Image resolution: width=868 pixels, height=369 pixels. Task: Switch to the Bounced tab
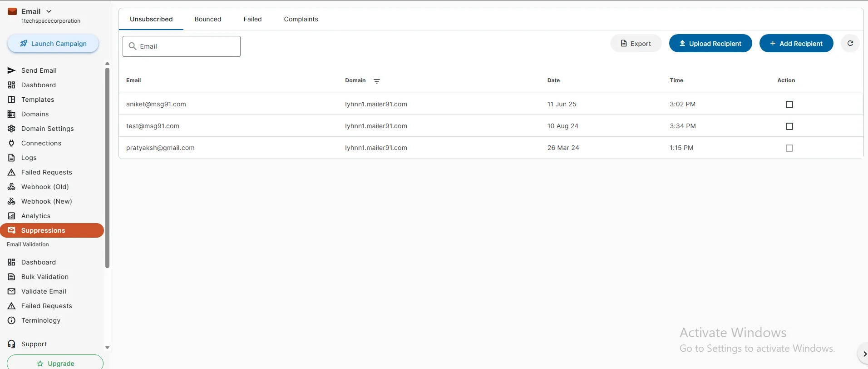point(207,19)
